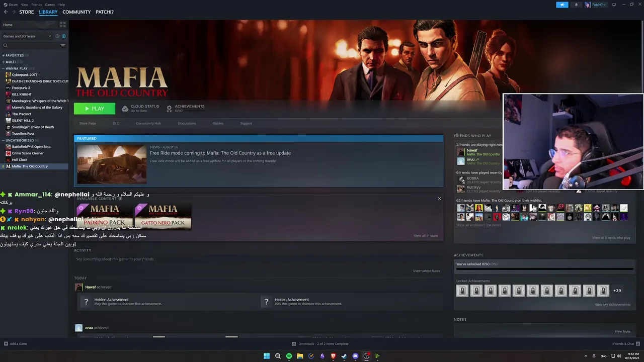Open the Friends menu
The image size is (644, 362).
click(x=37, y=5)
